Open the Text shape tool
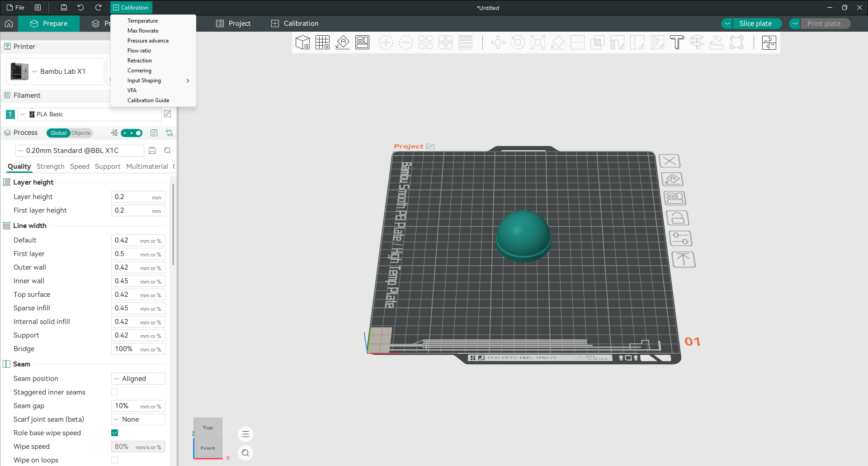 [677, 43]
